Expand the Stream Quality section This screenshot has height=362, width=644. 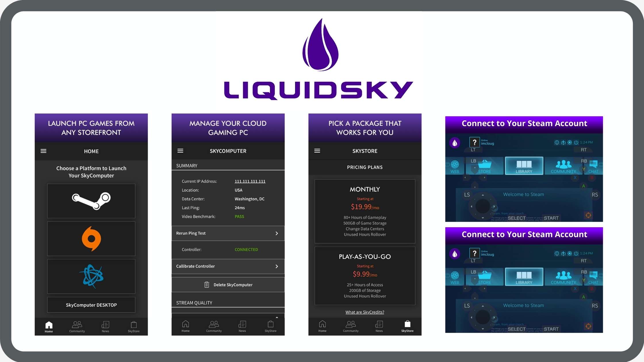coord(228,302)
